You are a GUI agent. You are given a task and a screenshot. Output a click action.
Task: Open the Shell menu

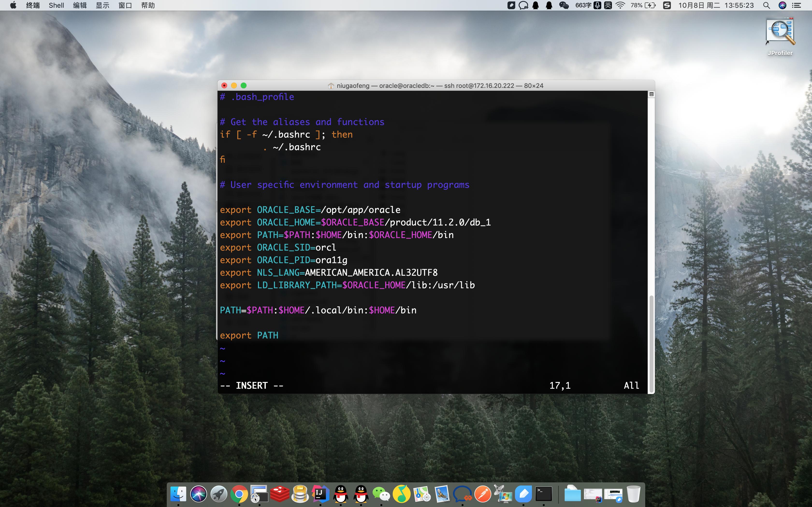click(56, 5)
